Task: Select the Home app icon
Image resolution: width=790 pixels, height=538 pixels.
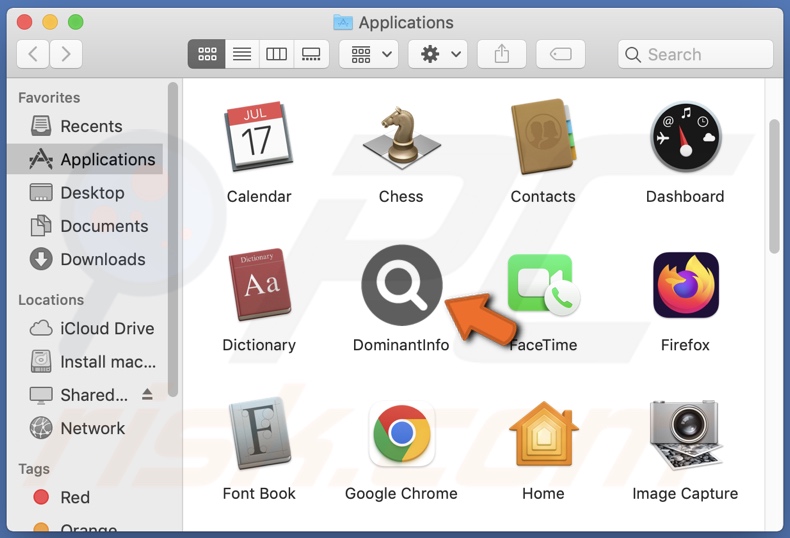Action: pos(544,434)
